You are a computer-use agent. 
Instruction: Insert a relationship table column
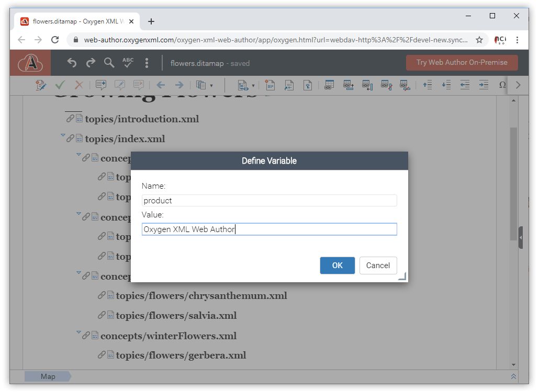click(x=367, y=85)
